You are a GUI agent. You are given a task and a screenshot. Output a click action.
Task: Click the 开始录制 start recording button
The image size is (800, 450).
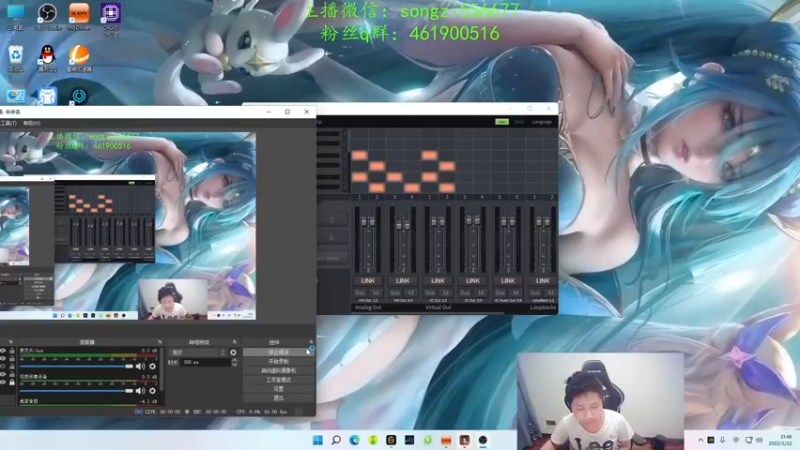pos(279,361)
